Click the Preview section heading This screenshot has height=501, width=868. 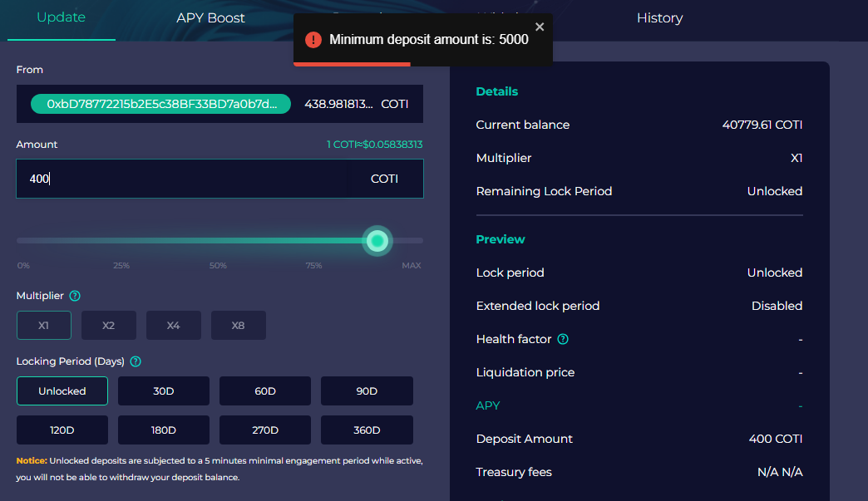click(501, 239)
